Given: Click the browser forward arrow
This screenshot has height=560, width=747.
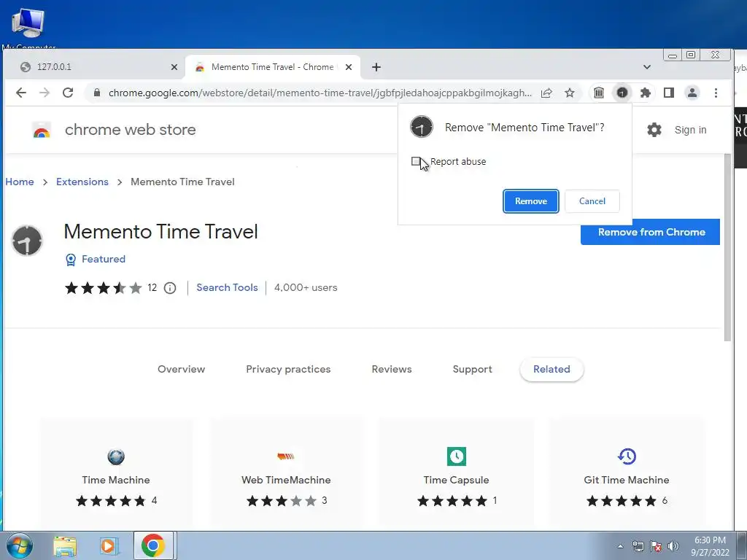Looking at the screenshot, I should [44, 93].
